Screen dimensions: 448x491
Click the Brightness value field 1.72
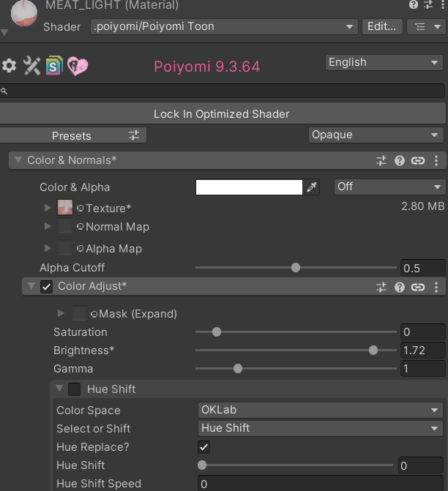(x=423, y=351)
